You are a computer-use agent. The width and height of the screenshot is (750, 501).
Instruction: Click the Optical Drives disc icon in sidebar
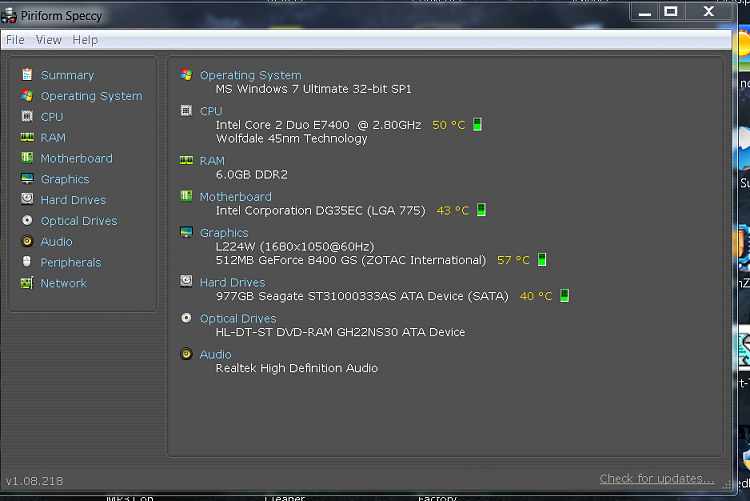tap(27, 220)
